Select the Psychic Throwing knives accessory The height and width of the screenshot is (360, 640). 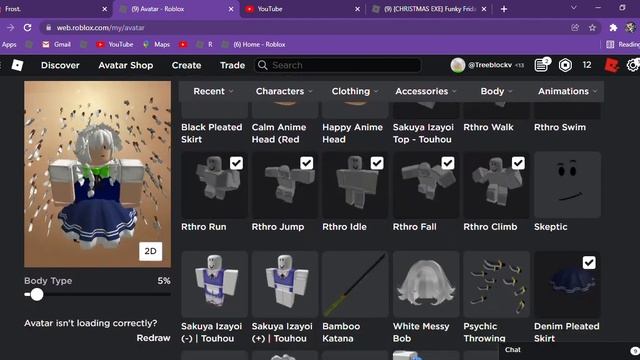pos(496,284)
